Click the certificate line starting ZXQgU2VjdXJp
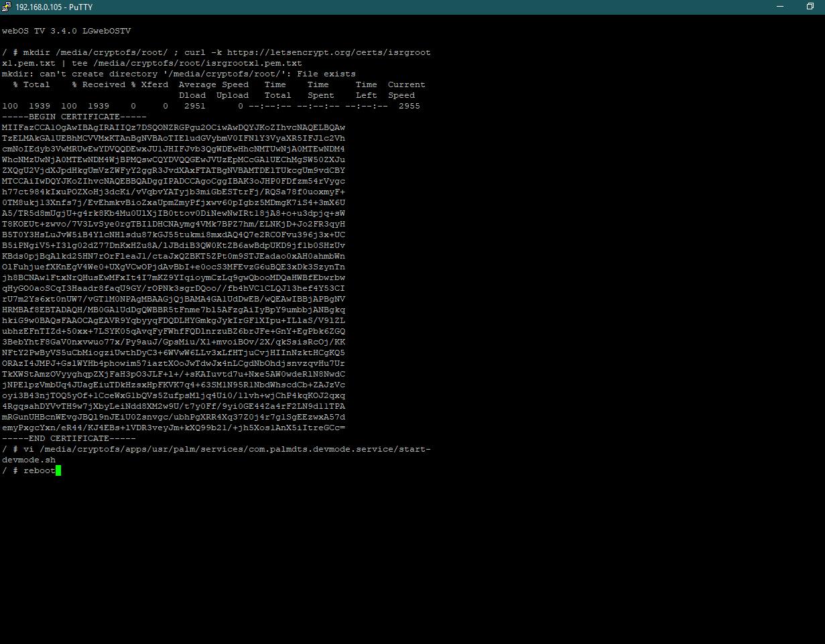This screenshot has height=644, width=825. tap(174, 170)
